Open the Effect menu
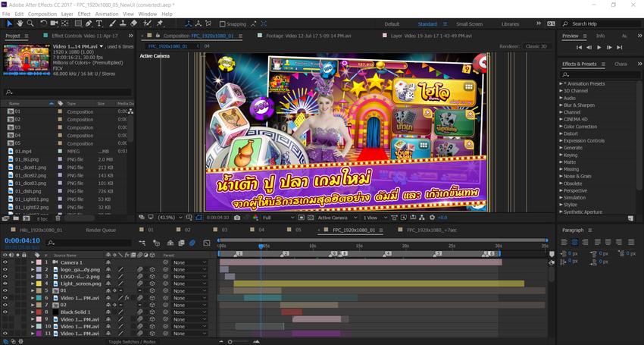Image resolution: width=644 pixels, height=345 pixels. click(84, 14)
